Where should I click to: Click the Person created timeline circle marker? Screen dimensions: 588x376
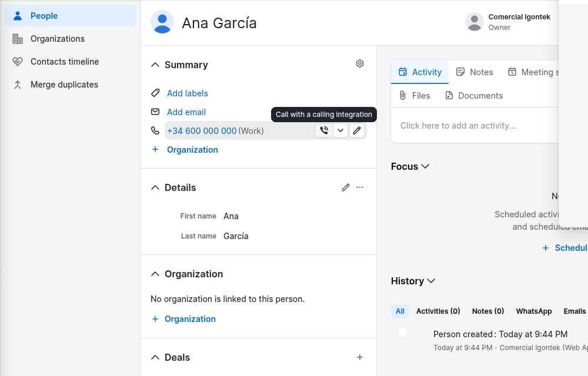[x=403, y=333]
